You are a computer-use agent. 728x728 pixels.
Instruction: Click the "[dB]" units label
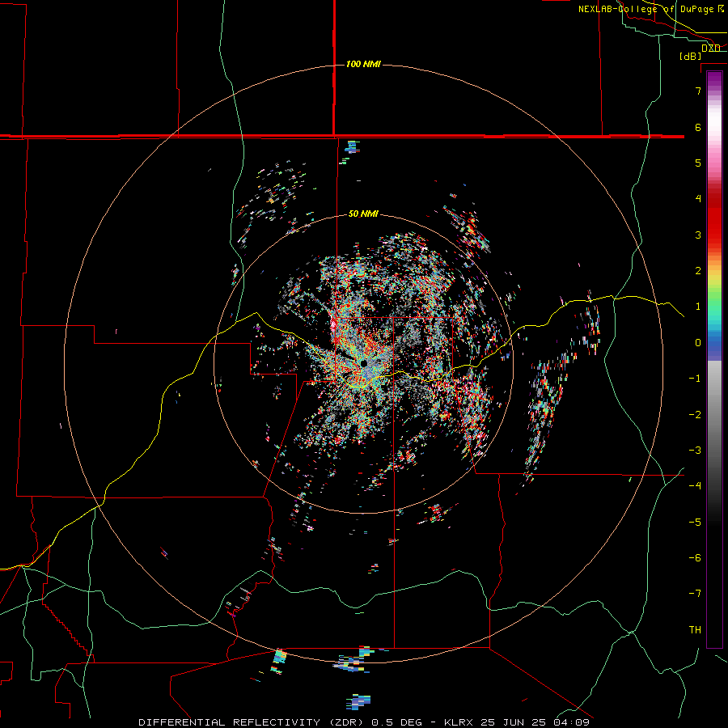691,56
